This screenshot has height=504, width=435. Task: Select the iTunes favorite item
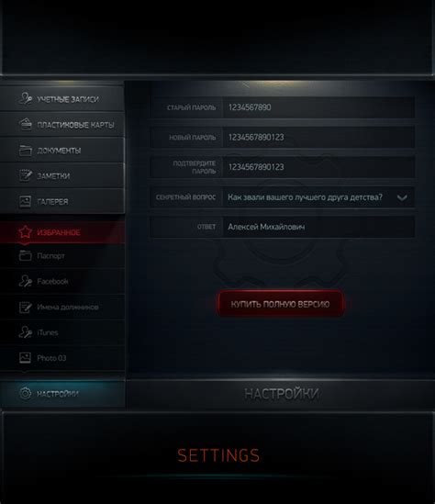(62, 332)
